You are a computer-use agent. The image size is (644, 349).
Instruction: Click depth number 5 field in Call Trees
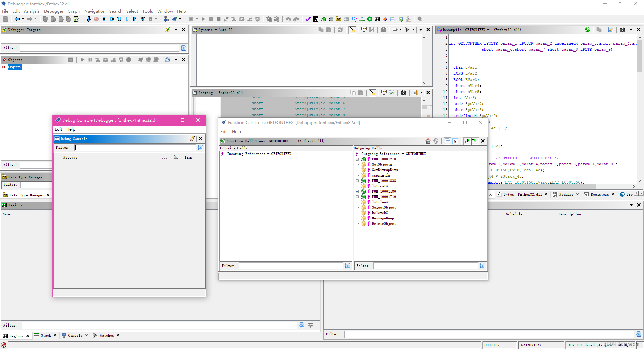pyautogui.click(x=455, y=141)
